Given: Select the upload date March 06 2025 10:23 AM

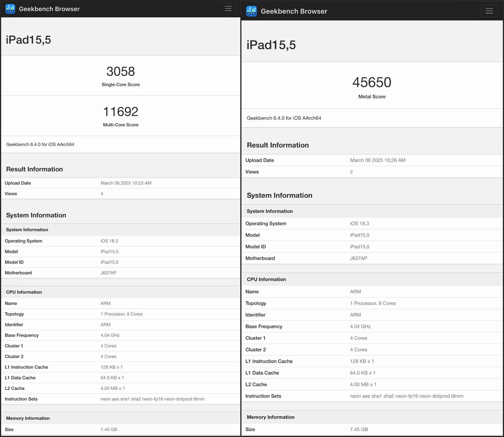Looking at the screenshot, I should coord(126,183).
